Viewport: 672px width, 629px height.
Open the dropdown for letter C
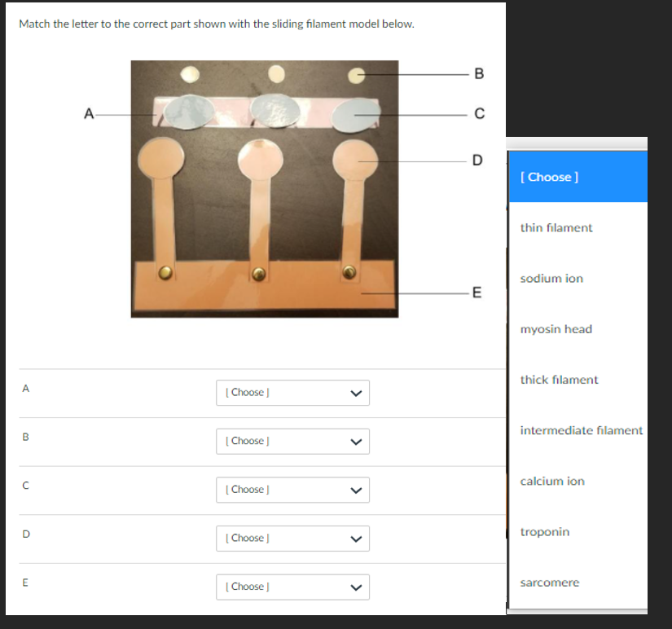click(x=292, y=490)
